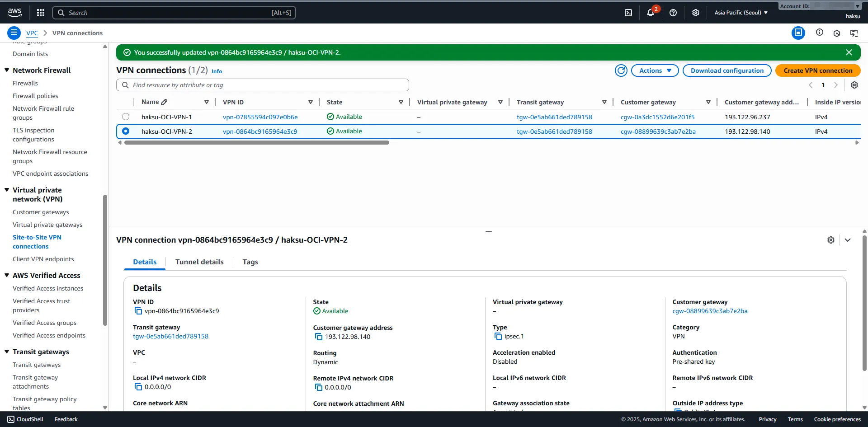
Task: Switch to the Tunnel details tab
Action: (199, 262)
